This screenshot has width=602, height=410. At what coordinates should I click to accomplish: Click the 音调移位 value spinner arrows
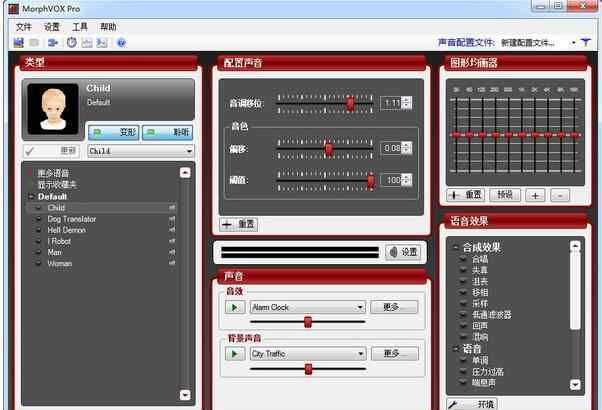[x=408, y=103]
